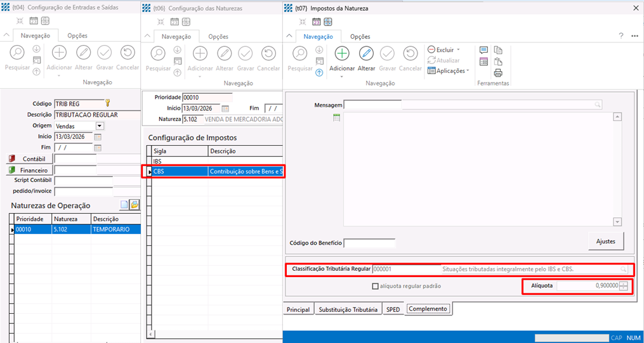Click the open folder icon in Naturezas de Operação

(135, 205)
